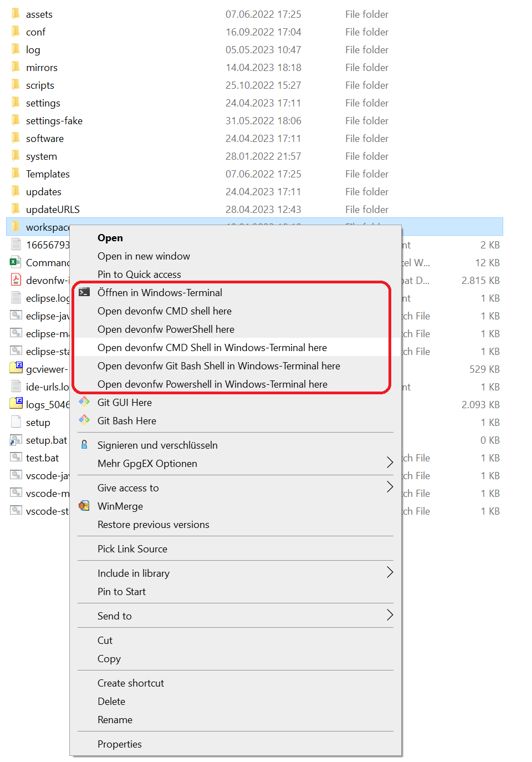The height and width of the screenshot is (762, 532).
Task: Click the gcviewer folder icon
Action: click(16, 368)
